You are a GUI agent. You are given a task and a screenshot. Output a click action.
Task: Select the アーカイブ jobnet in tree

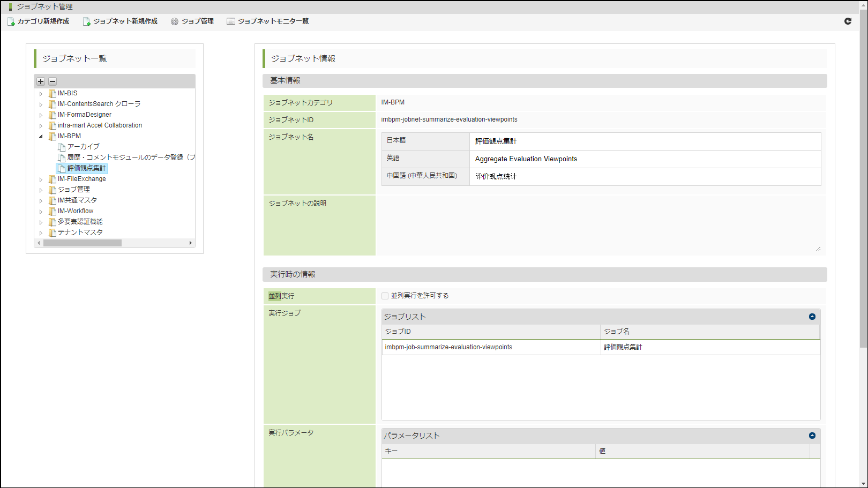pos(83,147)
